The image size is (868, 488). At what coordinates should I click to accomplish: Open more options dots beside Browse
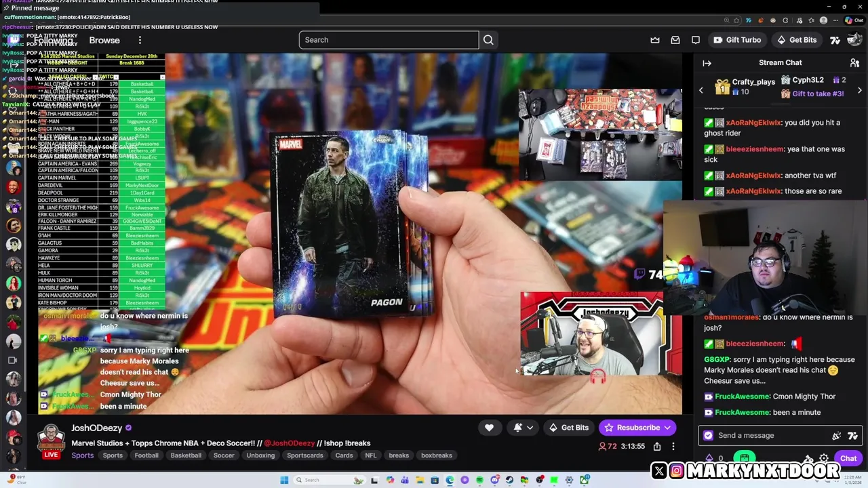[x=140, y=40]
